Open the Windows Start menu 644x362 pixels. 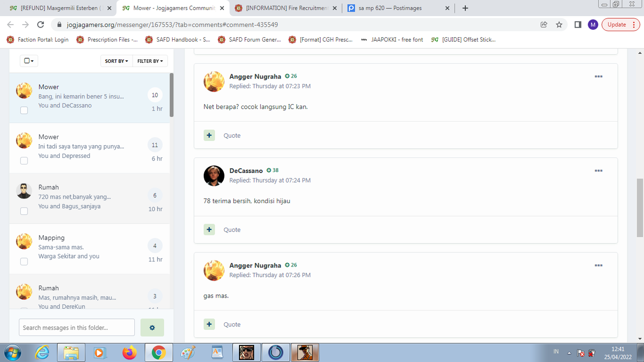pos(13,352)
